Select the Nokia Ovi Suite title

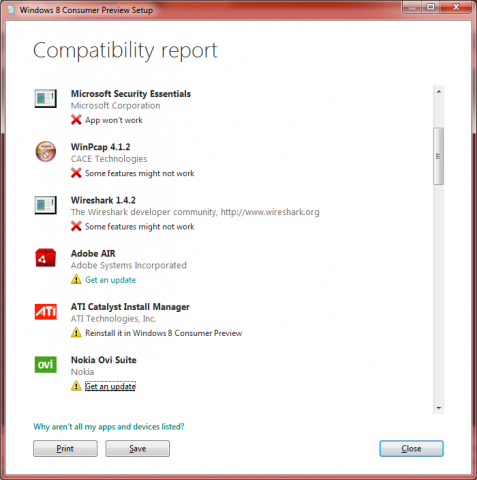104,360
